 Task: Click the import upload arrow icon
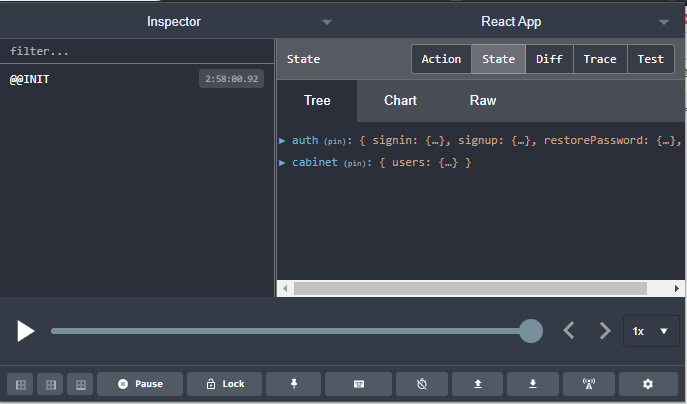click(x=478, y=384)
